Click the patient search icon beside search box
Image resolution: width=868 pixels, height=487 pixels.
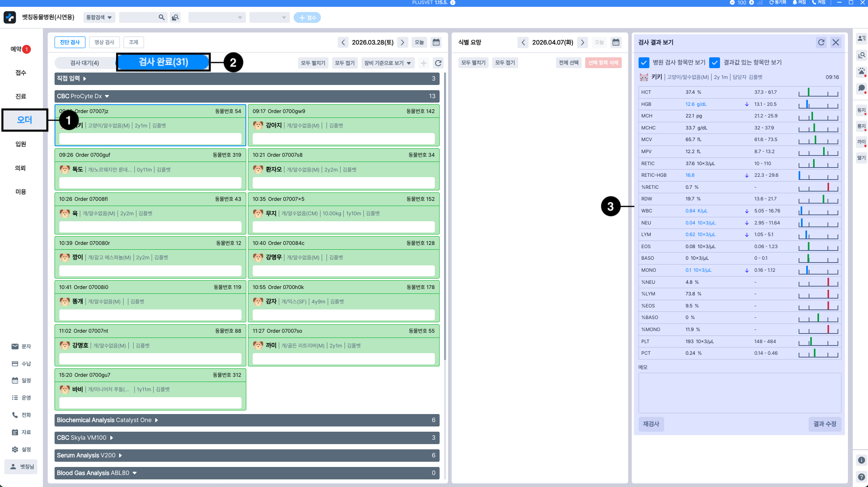[x=175, y=18]
